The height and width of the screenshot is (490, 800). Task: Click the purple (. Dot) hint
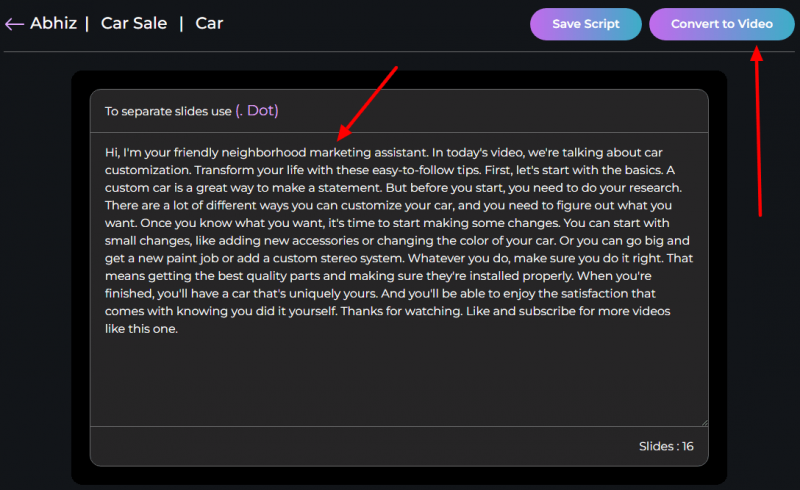point(257,111)
